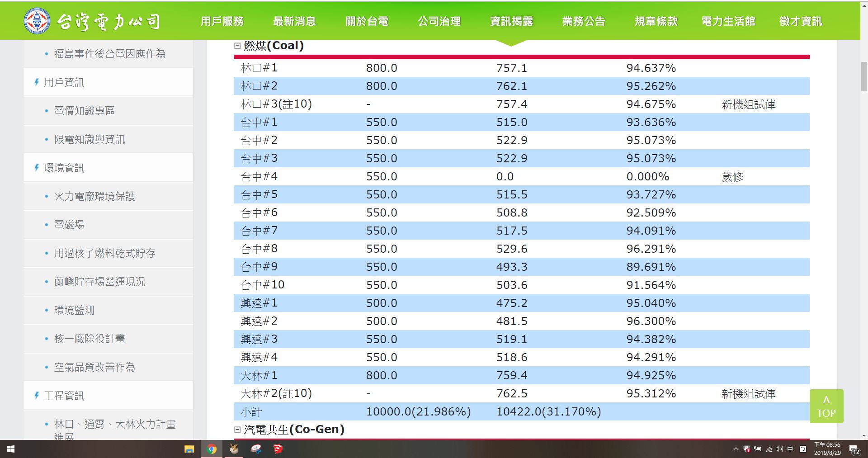Open the taskbar clock and date
This screenshot has height=458, width=868.
(x=827, y=449)
